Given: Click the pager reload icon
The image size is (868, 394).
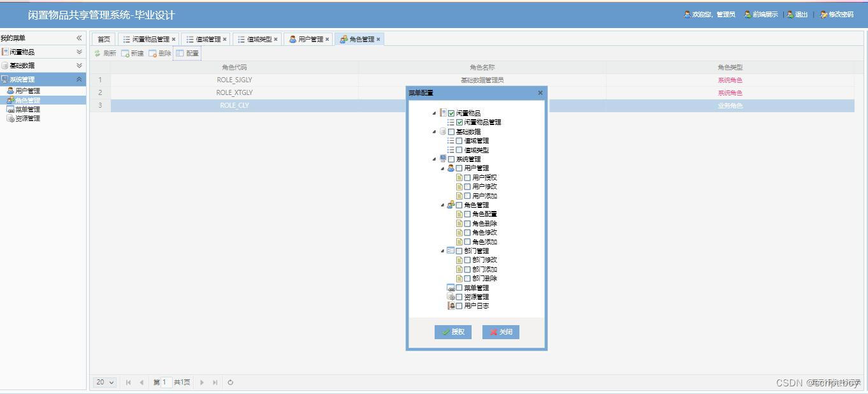Looking at the screenshot, I should click(x=230, y=383).
